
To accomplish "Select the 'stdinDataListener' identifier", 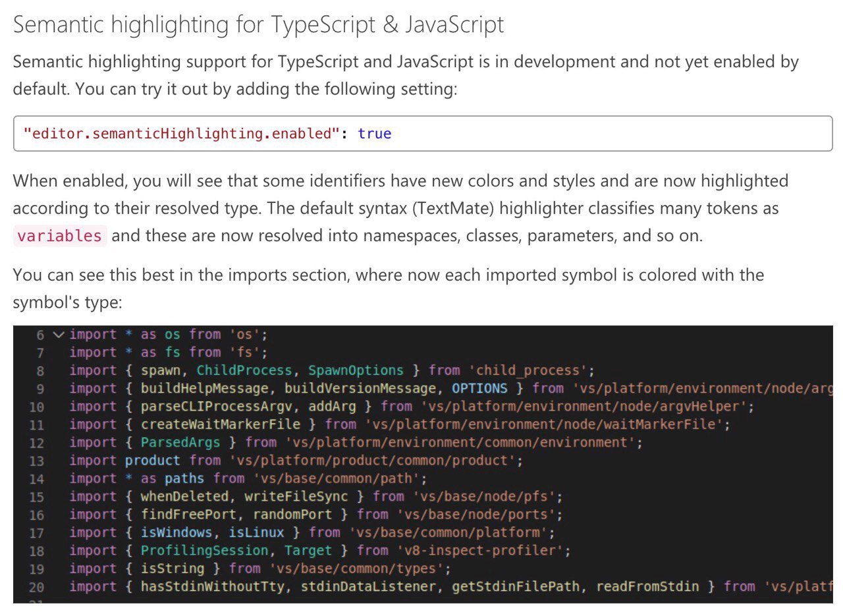I will pos(367,586).
